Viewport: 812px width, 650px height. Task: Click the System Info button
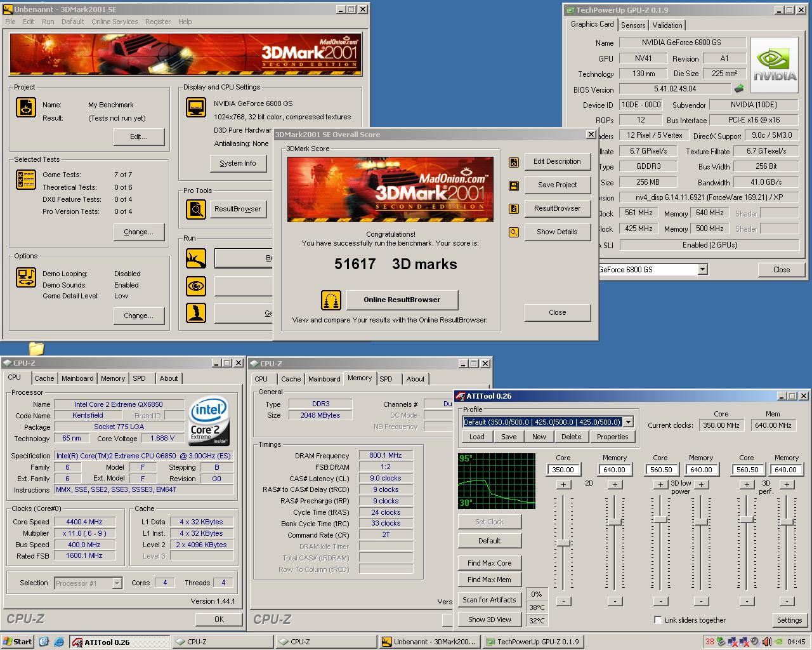[238, 163]
